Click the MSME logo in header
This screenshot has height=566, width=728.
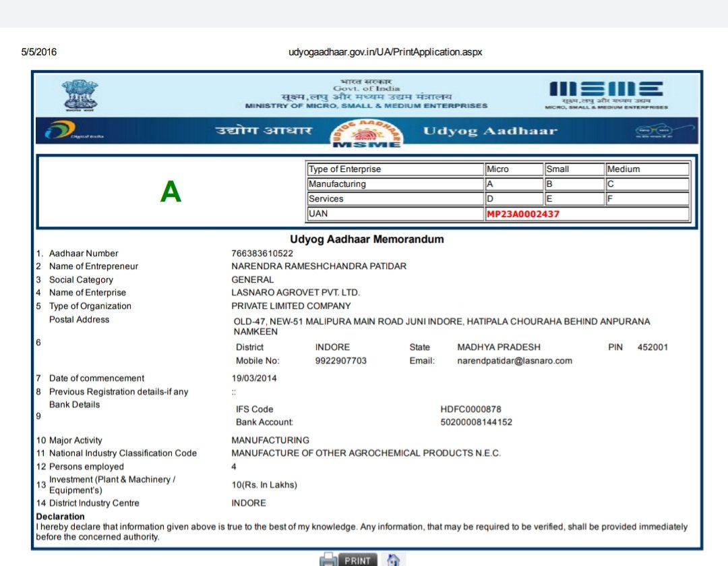tap(607, 94)
